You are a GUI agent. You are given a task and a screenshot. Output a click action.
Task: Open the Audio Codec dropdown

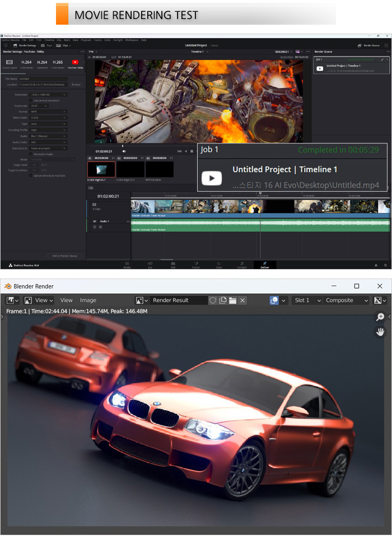[48, 142]
